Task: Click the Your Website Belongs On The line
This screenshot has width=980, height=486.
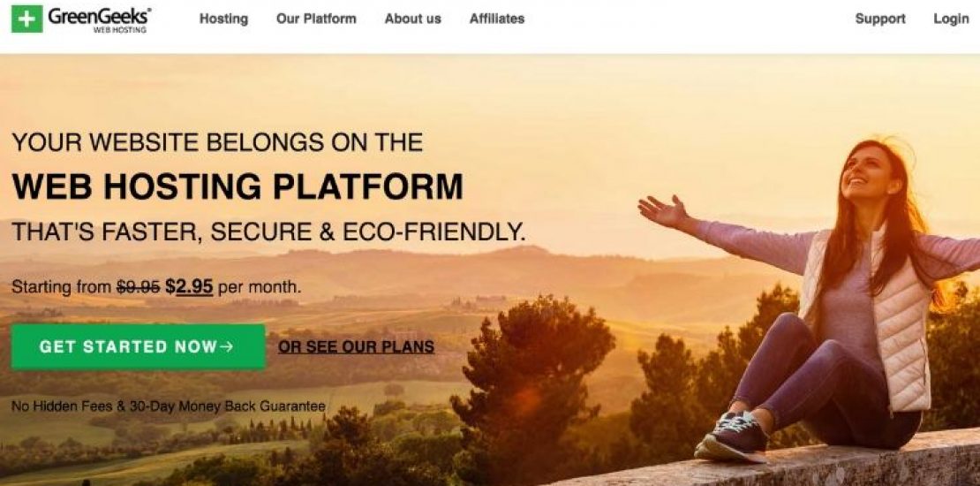Action: click(x=217, y=142)
